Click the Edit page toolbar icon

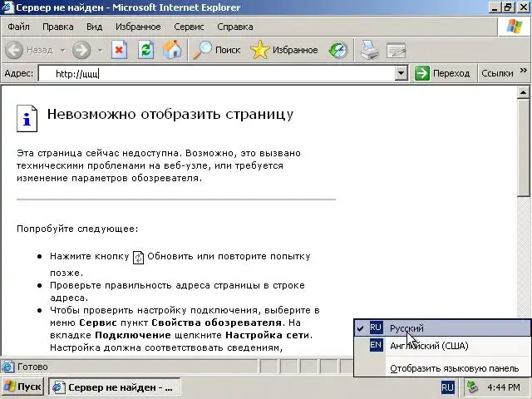pos(396,50)
